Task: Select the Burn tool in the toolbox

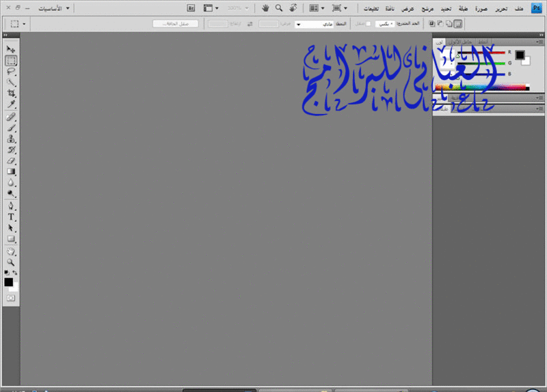Action: (x=11, y=193)
